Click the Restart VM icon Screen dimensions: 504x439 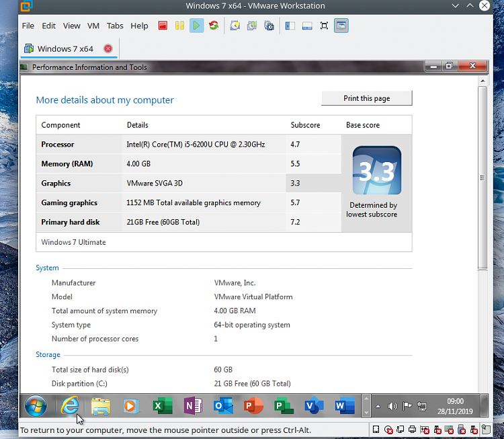click(x=214, y=26)
